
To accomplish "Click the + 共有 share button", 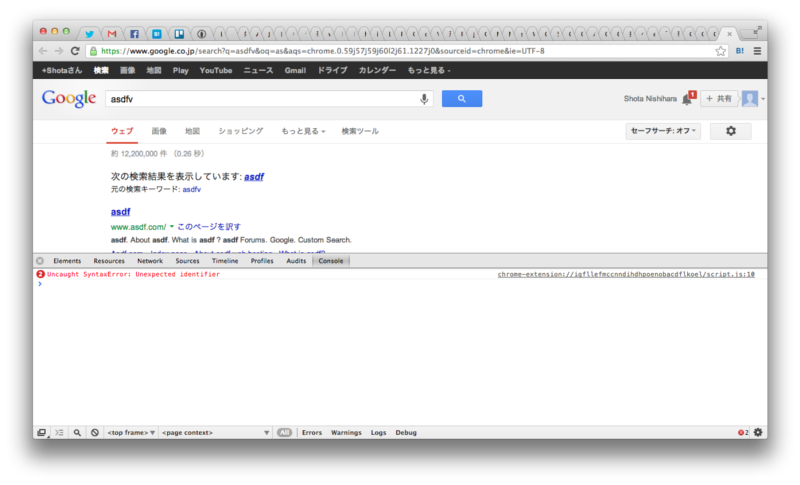I will click(719, 98).
